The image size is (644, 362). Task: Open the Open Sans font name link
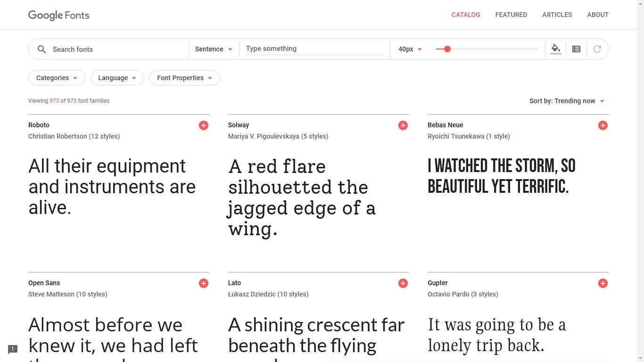pos(44,283)
